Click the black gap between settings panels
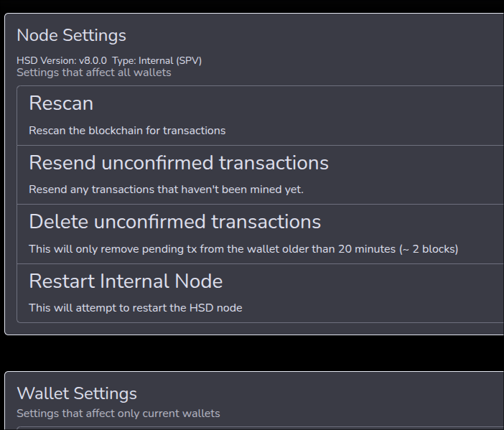 coord(251,352)
